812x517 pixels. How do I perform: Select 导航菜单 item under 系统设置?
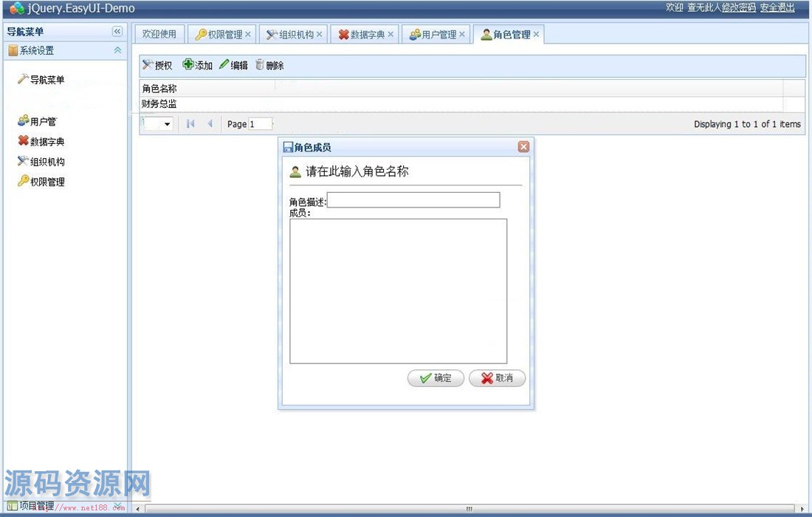(47, 80)
